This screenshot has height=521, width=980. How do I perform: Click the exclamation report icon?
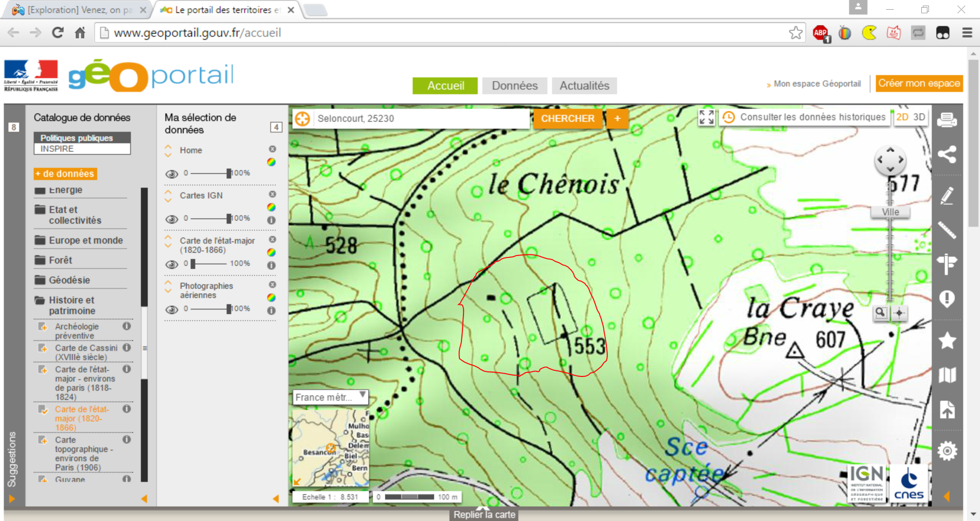[947, 299]
